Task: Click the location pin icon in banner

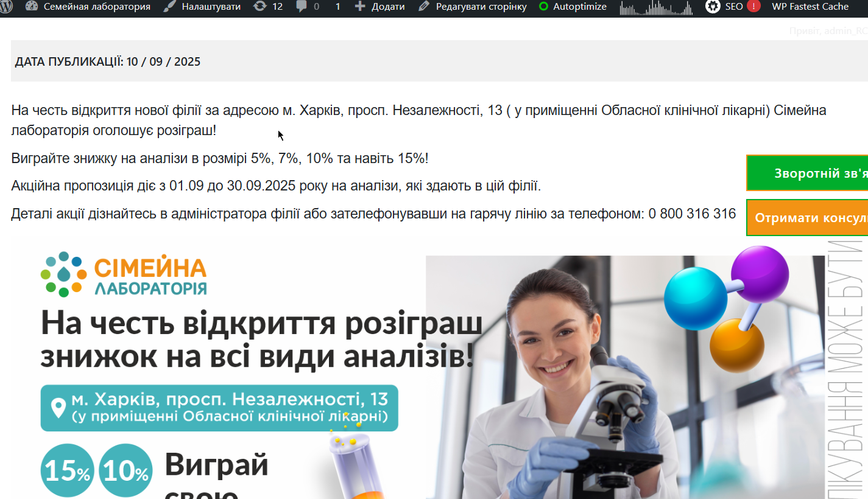Action: click(x=58, y=407)
